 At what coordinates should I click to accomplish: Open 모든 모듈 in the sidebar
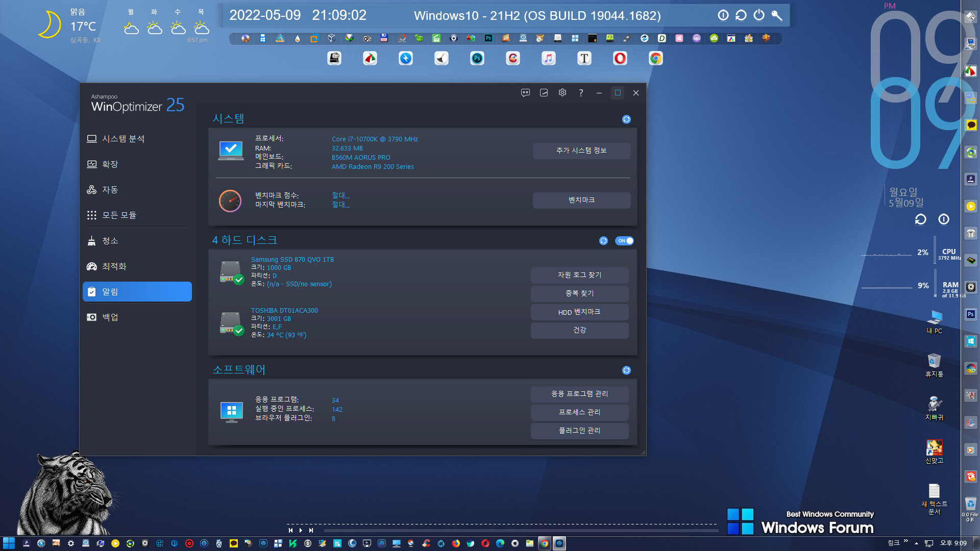click(137, 215)
